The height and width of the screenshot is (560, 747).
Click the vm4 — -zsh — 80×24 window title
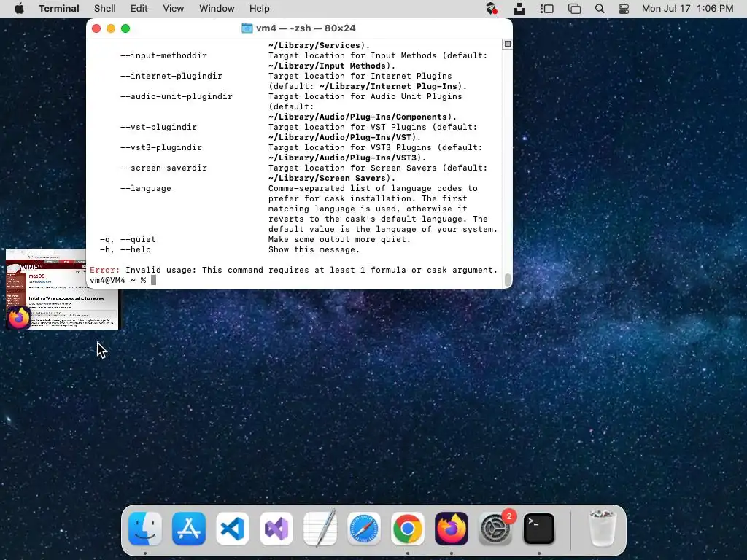pos(306,28)
